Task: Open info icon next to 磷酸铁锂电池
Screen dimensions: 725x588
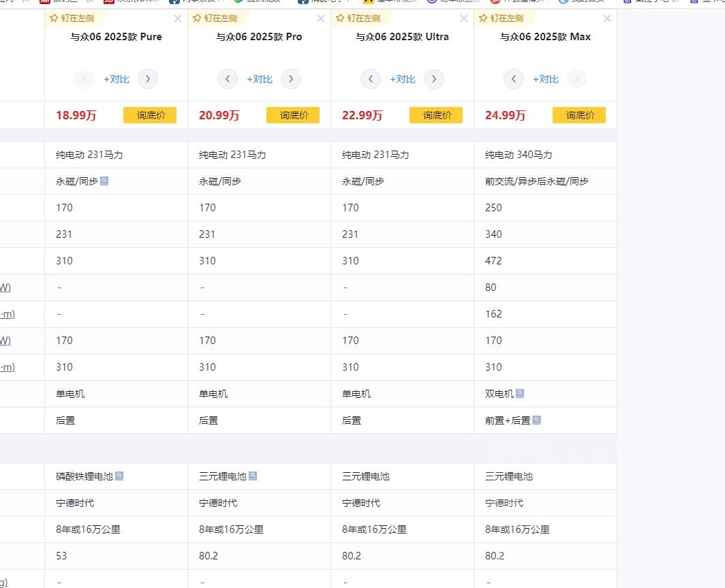Action: tap(119, 476)
